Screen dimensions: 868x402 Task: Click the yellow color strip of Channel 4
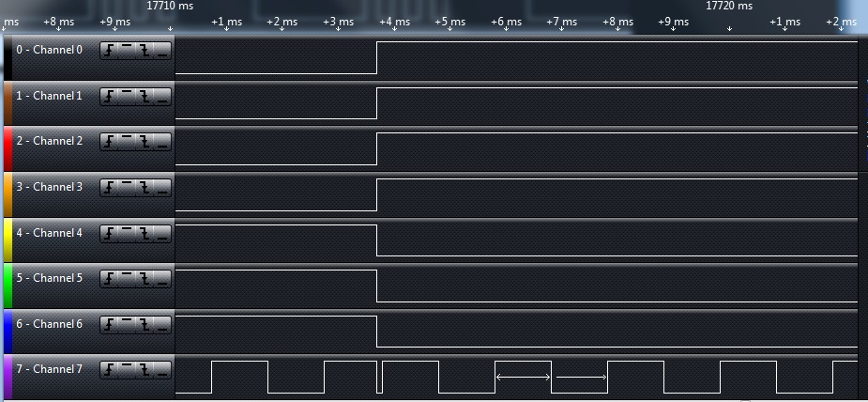tap(8, 240)
